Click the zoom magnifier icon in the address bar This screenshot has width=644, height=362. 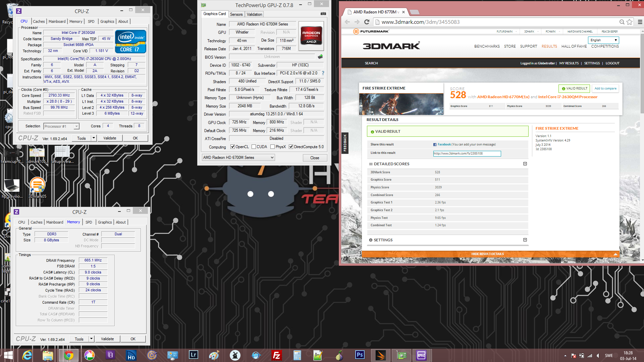622,22
